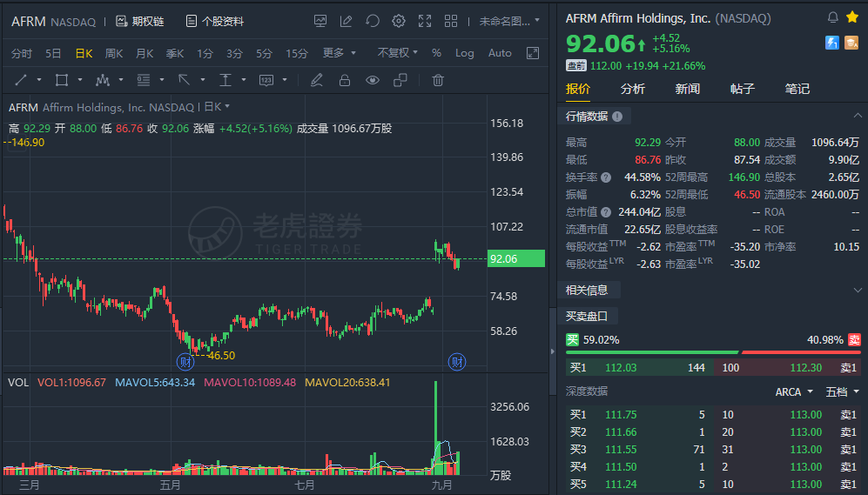
Task: Open the 日K dropdown in chart title
Action: click(217, 106)
